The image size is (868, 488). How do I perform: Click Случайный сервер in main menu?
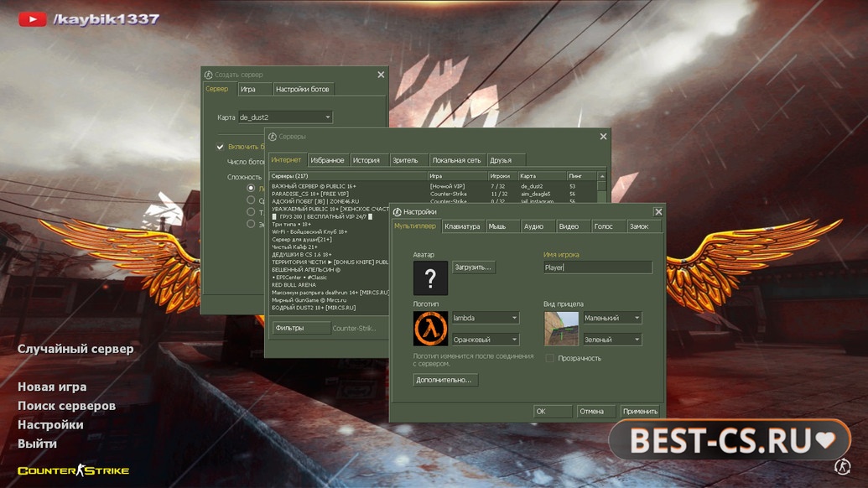coord(75,349)
